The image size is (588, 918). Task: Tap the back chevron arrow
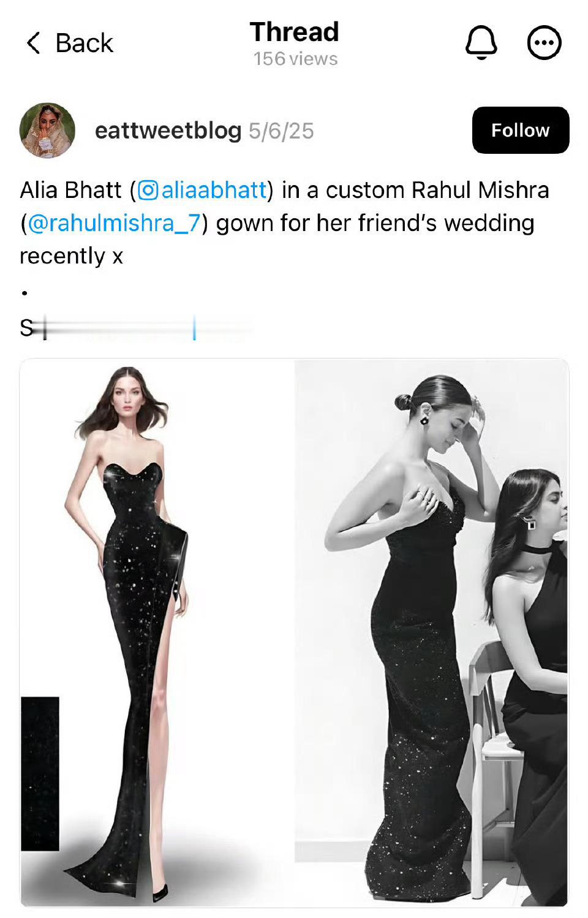pos(34,43)
